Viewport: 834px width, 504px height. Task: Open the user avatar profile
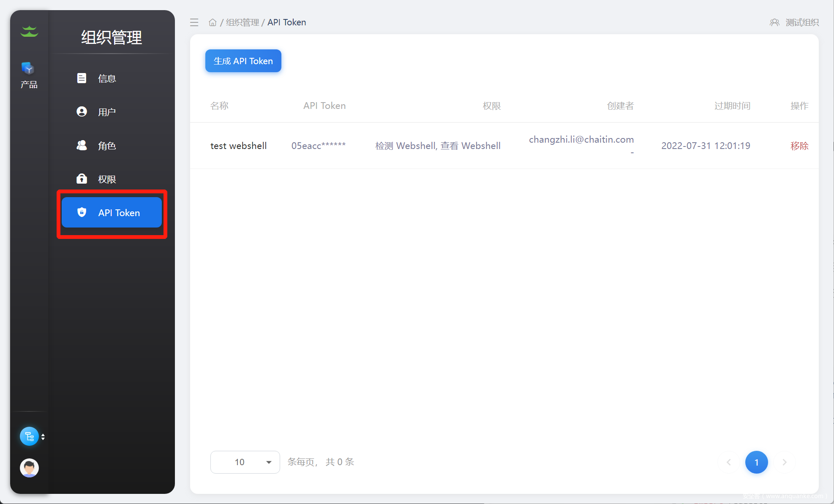(29, 468)
